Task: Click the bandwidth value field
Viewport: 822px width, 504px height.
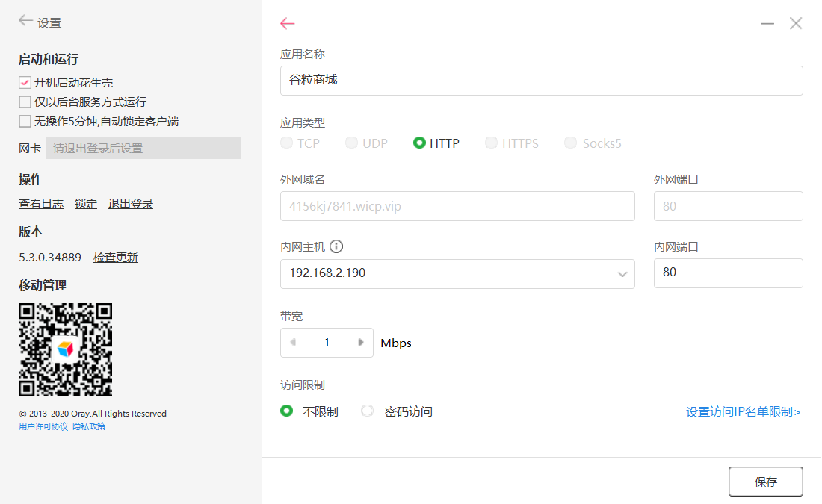Action: pyautogui.click(x=327, y=343)
